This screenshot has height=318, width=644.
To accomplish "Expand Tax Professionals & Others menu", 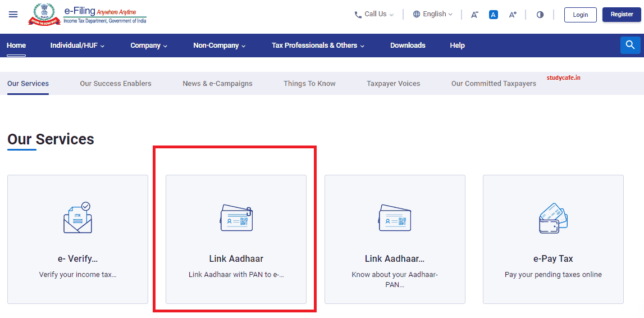I will [318, 46].
